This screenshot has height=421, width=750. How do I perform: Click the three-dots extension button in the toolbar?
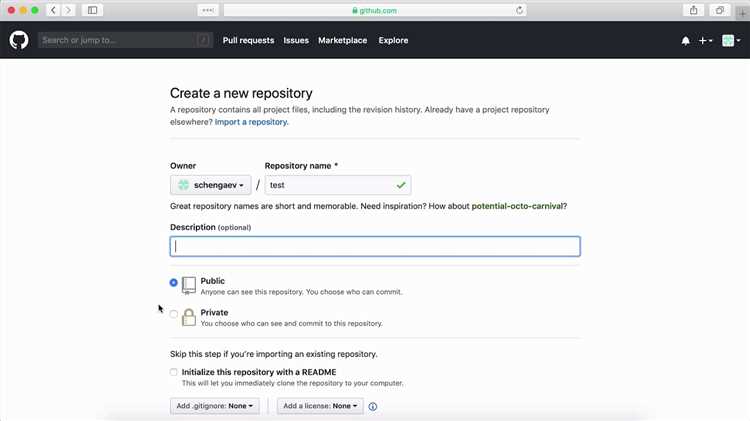pos(208,10)
